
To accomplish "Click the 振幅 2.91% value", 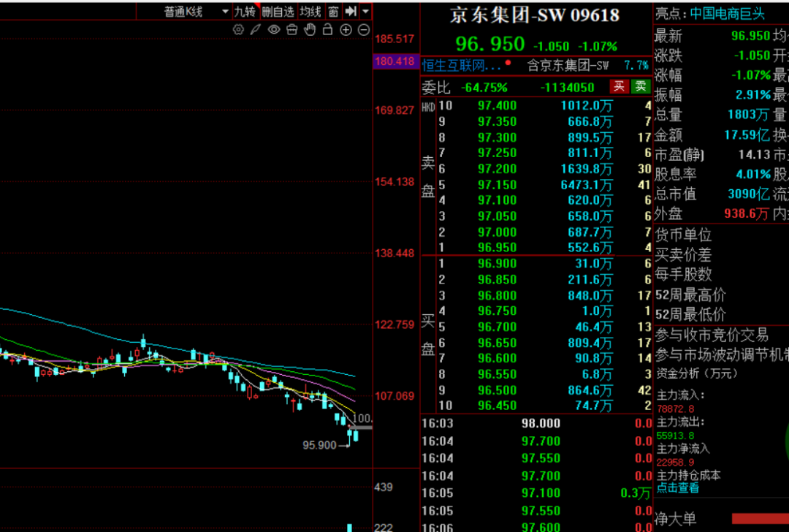I will click(x=753, y=94).
